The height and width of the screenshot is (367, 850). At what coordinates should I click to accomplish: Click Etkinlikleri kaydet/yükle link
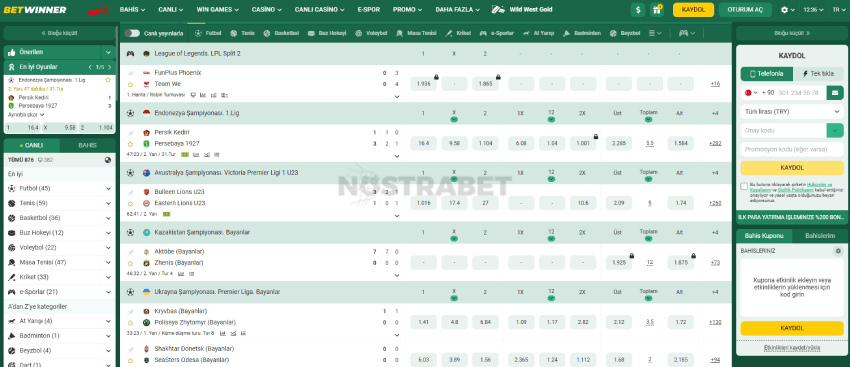point(792,347)
